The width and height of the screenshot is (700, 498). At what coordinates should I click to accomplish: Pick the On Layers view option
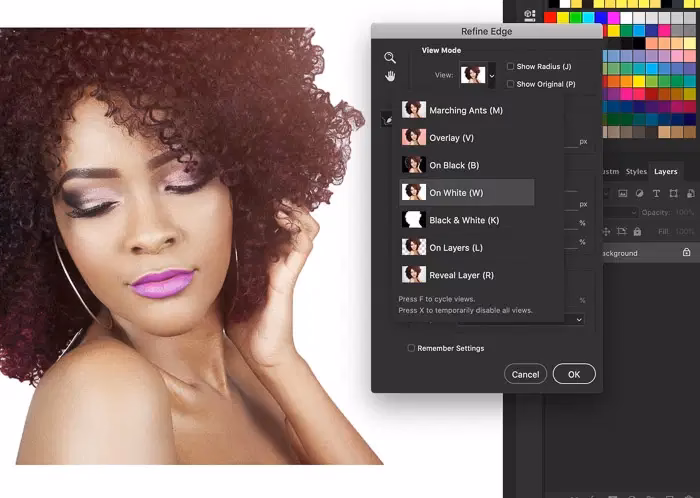pos(456,247)
